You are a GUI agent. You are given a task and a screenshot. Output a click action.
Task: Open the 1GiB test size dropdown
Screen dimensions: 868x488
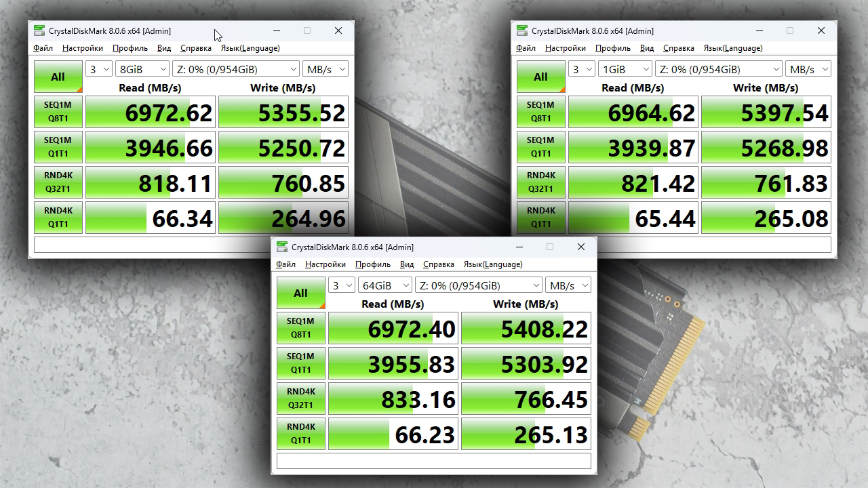pyautogui.click(x=625, y=69)
